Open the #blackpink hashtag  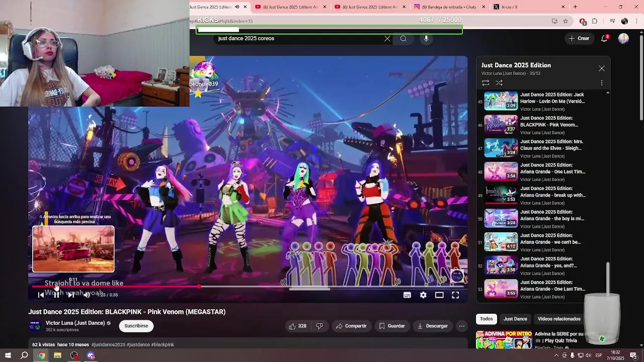(x=163, y=344)
